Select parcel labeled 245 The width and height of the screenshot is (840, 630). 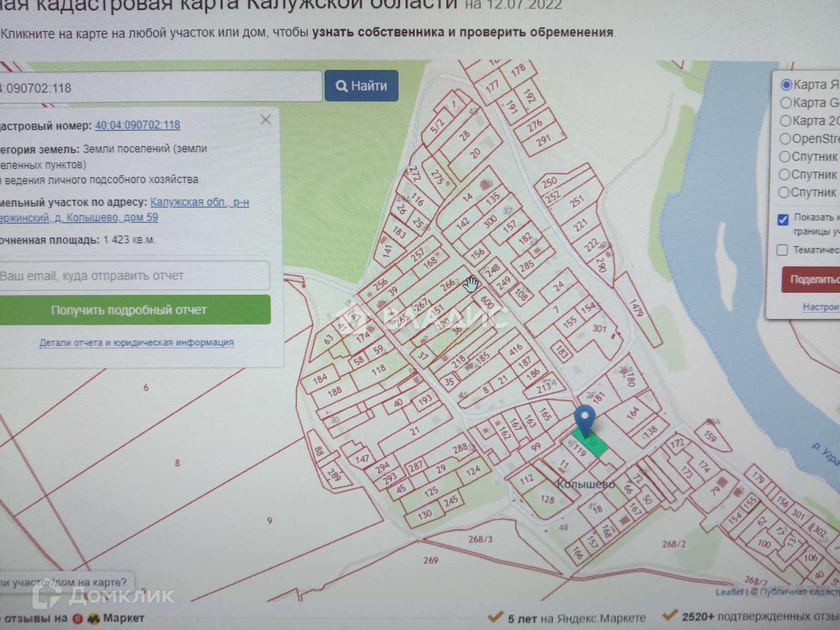pyautogui.click(x=450, y=501)
